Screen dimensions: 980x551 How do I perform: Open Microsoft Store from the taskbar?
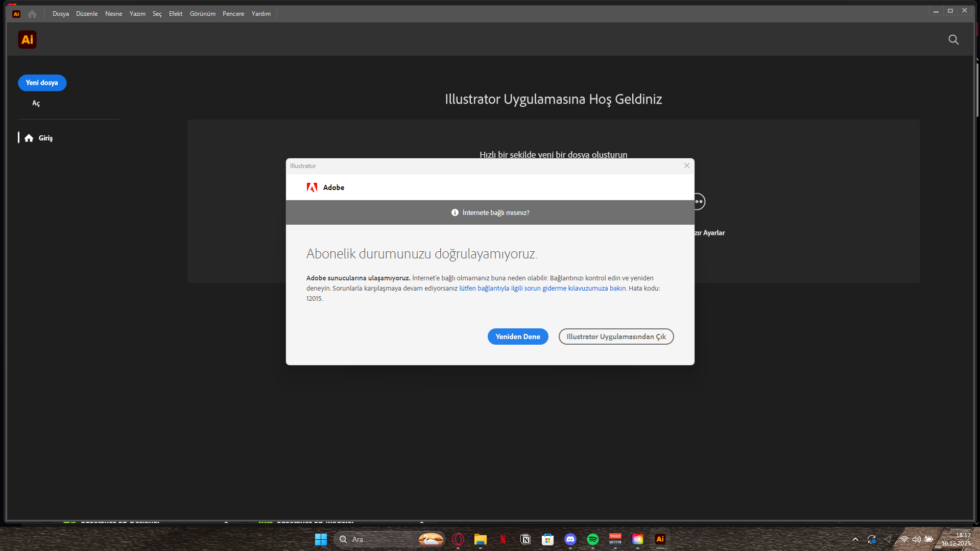[x=548, y=539]
